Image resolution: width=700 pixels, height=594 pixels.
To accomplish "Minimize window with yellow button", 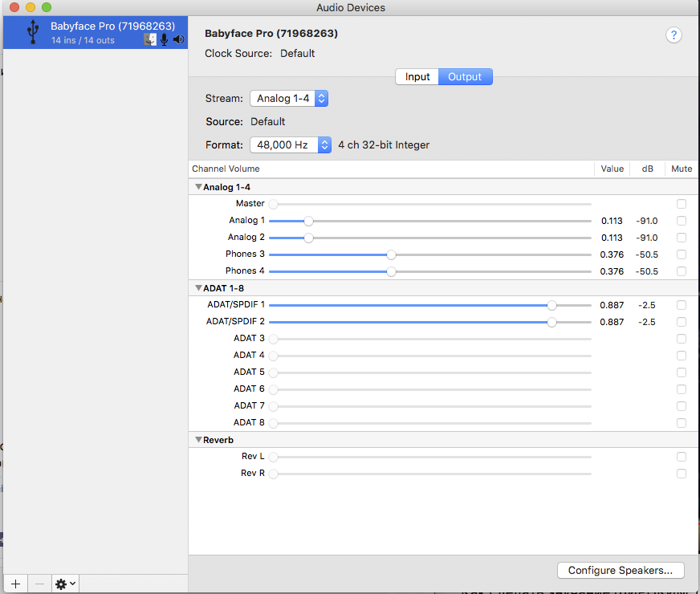I will pos(31,7).
